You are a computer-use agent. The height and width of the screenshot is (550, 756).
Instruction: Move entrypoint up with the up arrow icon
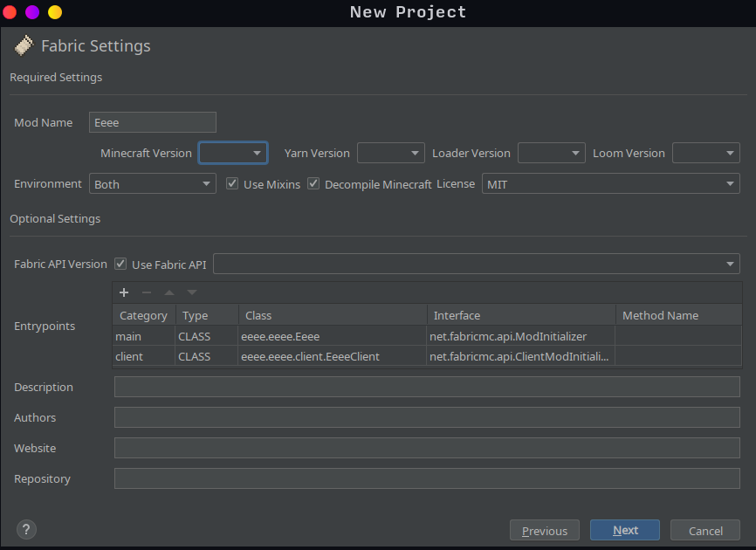coord(168,292)
